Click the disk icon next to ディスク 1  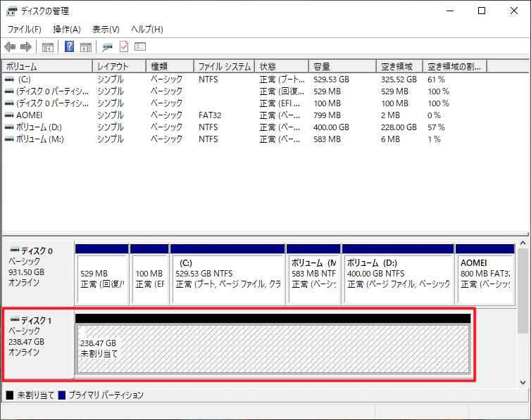tap(15, 319)
